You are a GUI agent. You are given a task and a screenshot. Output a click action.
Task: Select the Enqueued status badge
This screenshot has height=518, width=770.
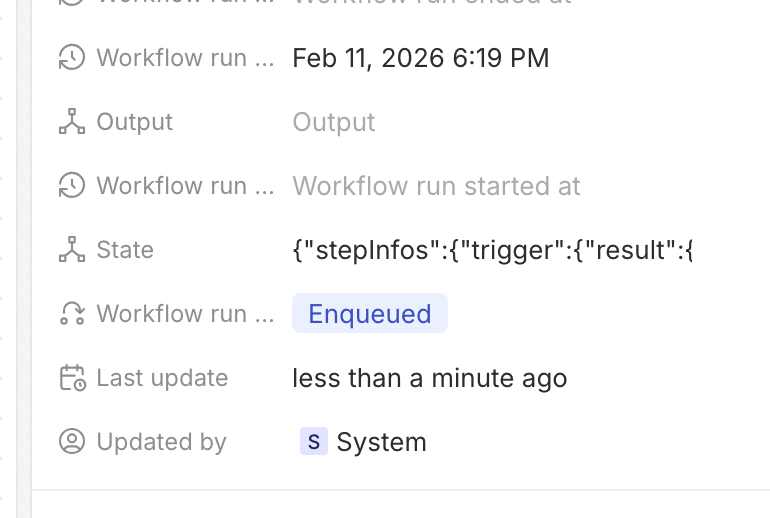[x=369, y=314]
